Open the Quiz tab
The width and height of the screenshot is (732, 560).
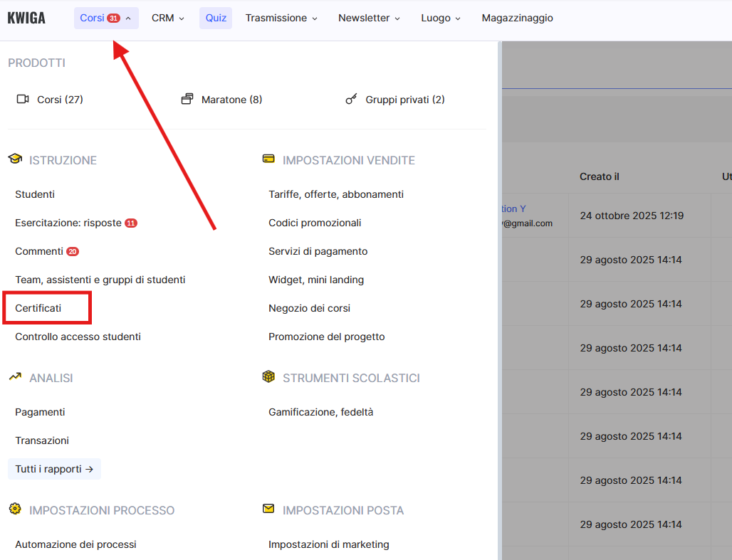[216, 18]
